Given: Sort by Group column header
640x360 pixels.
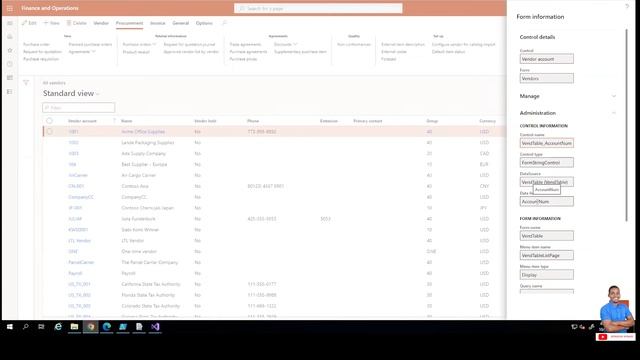Looking at the screenshot, I should [x=432, y=121].
